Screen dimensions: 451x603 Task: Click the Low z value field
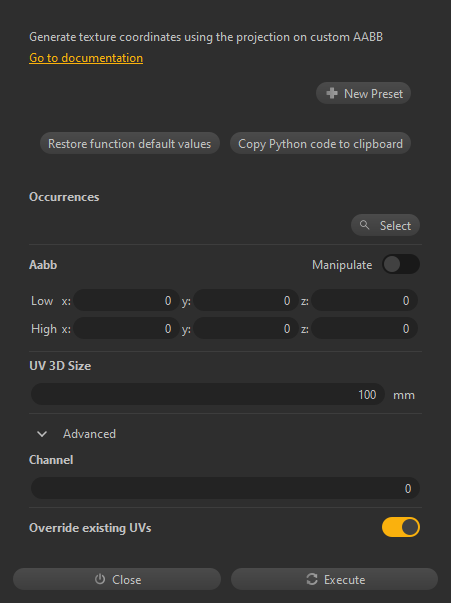pos(364,300)
